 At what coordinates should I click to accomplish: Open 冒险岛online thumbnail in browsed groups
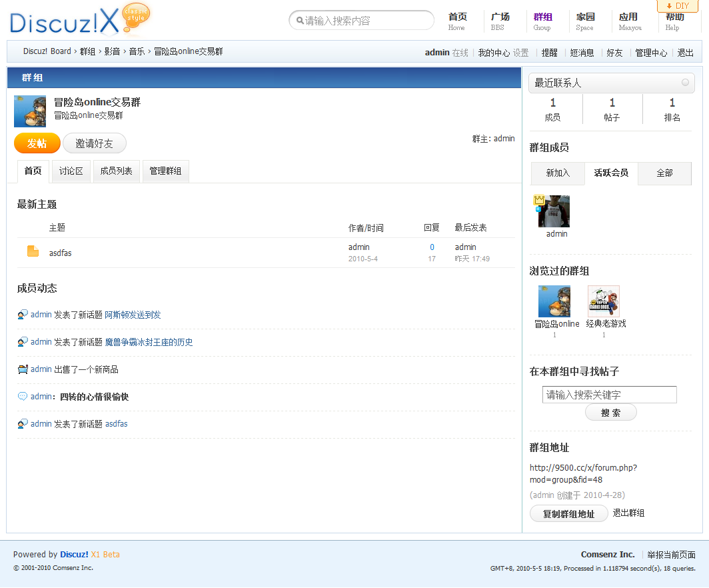pos(554,301)
